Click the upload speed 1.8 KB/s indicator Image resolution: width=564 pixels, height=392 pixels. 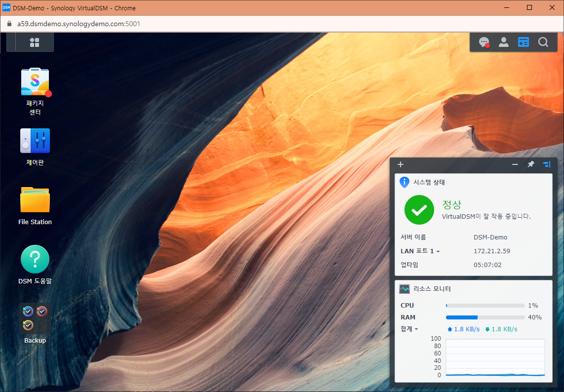(x=463, y=329)
